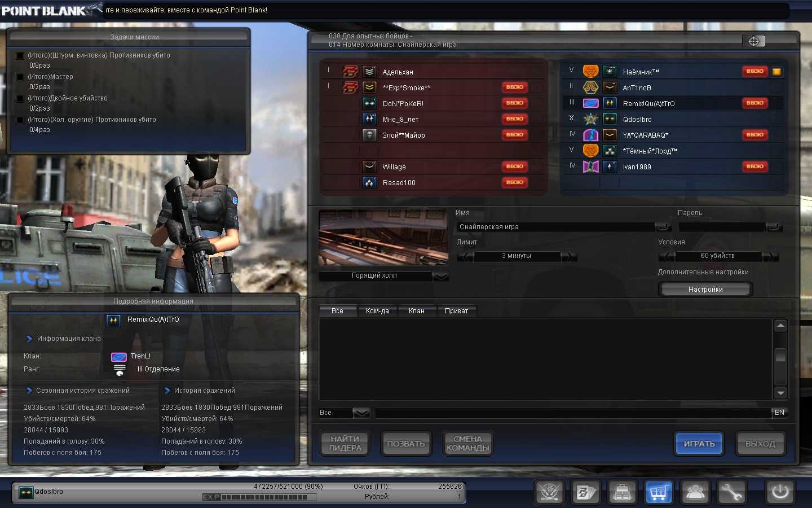Open game settings wrench icon

(x=731, y=492)
